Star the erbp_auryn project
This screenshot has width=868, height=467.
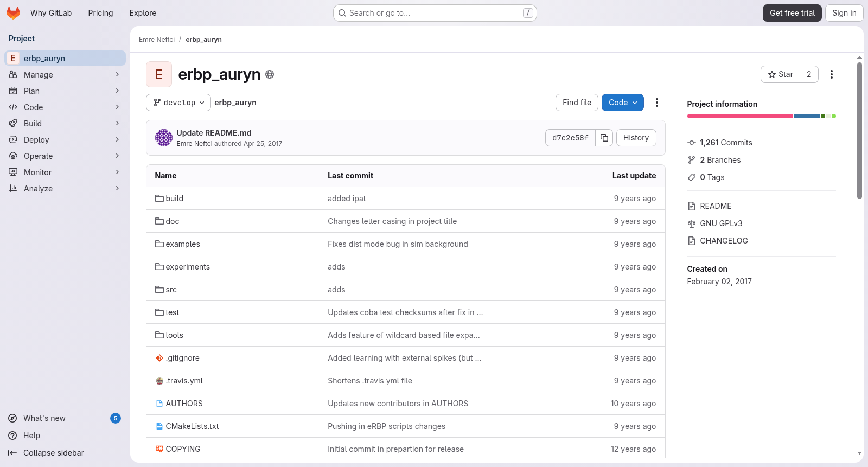coord(780,74)
